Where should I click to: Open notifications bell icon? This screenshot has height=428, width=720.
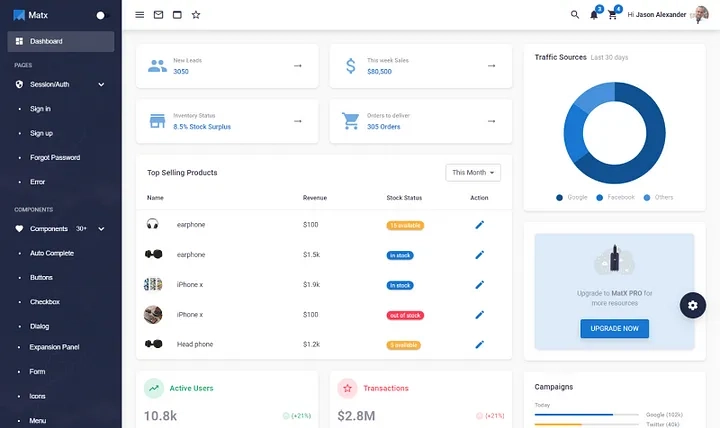594,15
